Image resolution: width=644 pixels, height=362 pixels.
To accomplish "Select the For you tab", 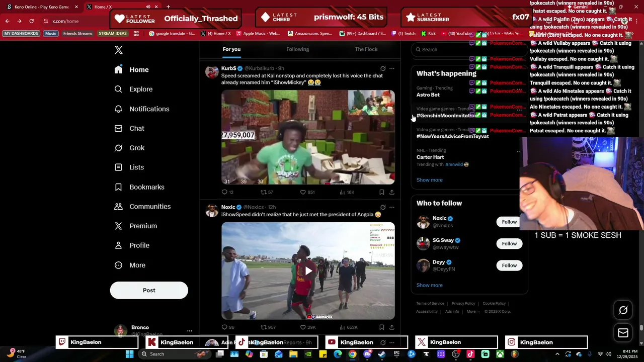I will 231,49.
